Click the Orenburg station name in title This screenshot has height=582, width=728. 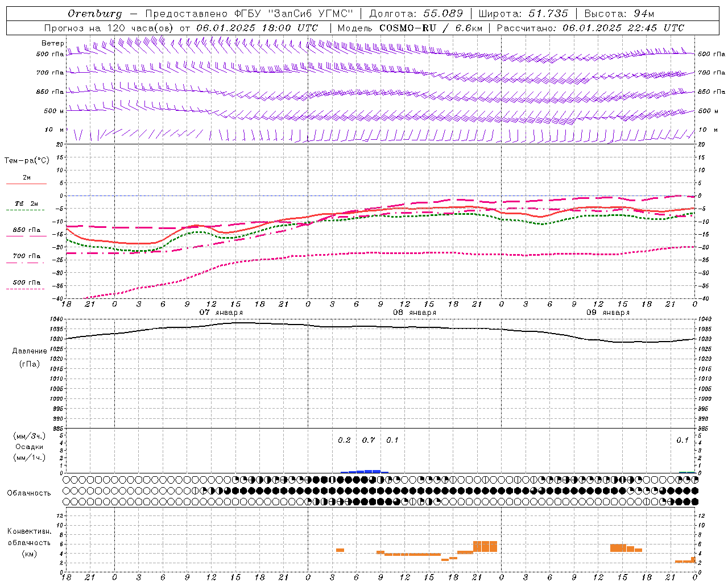(x=94, y=14)
